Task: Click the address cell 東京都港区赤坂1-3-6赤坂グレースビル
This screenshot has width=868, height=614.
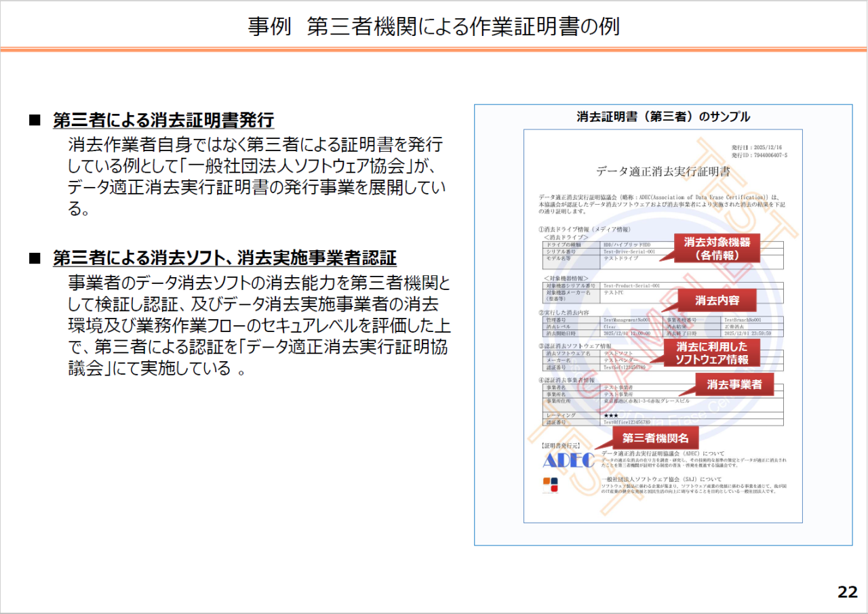Action: click(646, 401)
